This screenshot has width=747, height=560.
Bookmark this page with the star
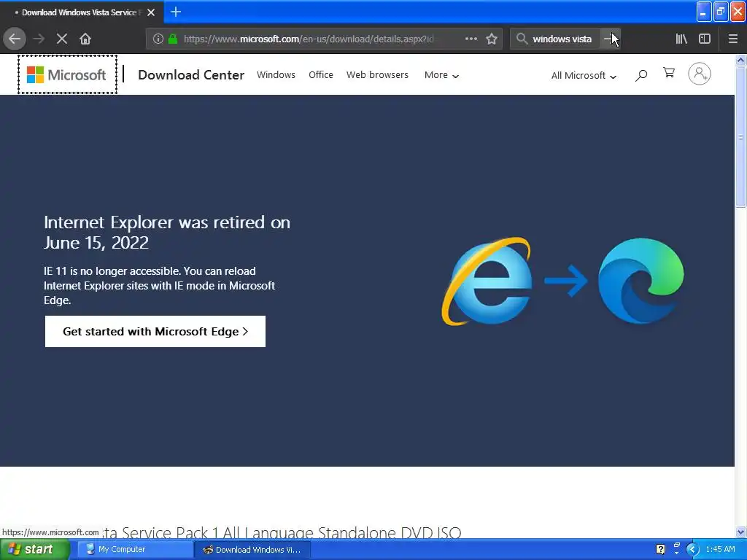coord(492,39)
